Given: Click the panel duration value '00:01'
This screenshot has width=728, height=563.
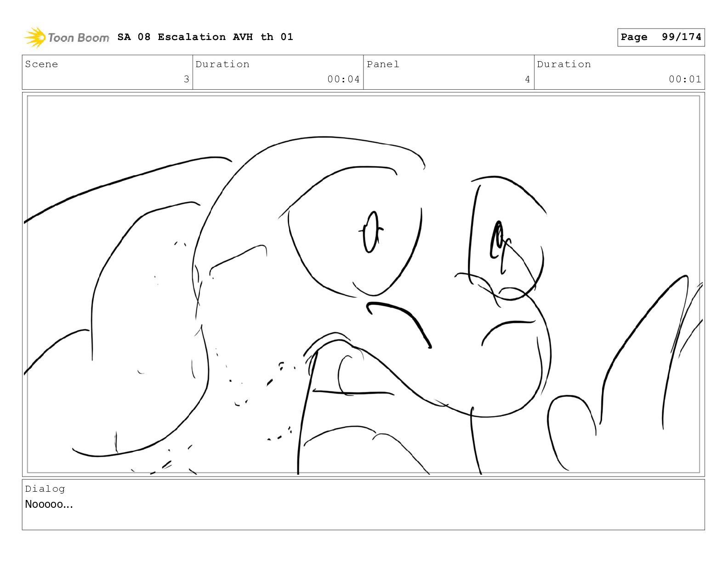Looking at the screenshot, I should click(685, 79).
